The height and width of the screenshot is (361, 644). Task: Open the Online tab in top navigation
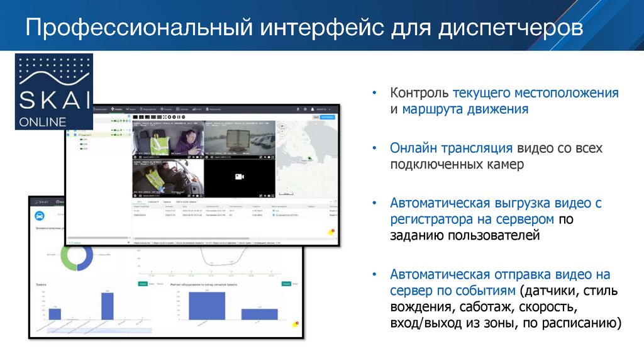(116, 109)
